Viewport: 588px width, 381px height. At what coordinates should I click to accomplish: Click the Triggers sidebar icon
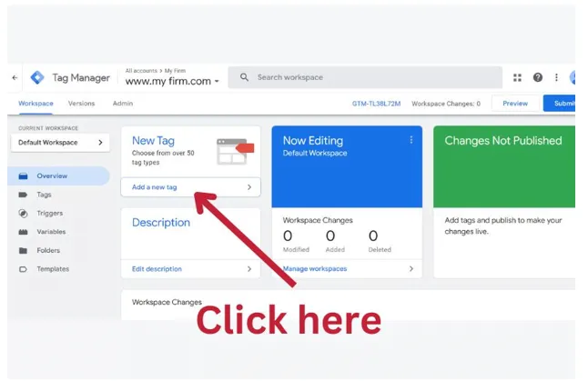pos(24,214)
